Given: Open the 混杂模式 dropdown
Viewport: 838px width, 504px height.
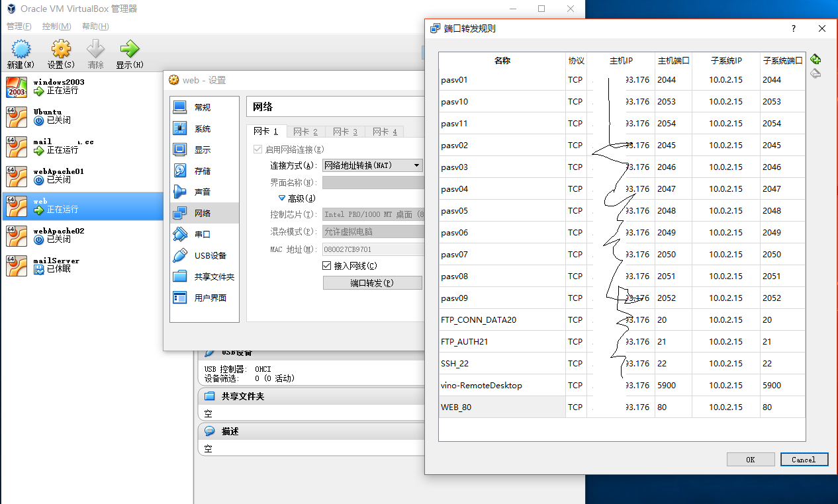Looking at the screenshot, I should point(373,231).
